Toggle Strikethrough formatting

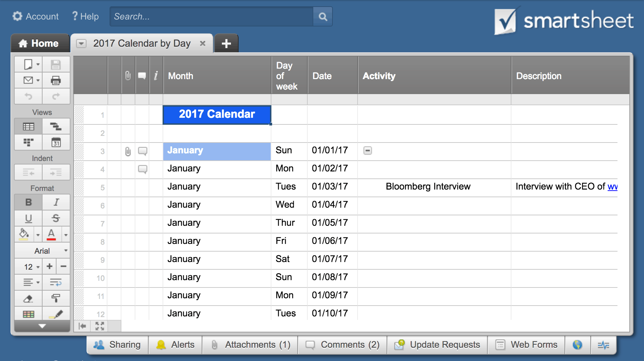(x=56, y=218)
